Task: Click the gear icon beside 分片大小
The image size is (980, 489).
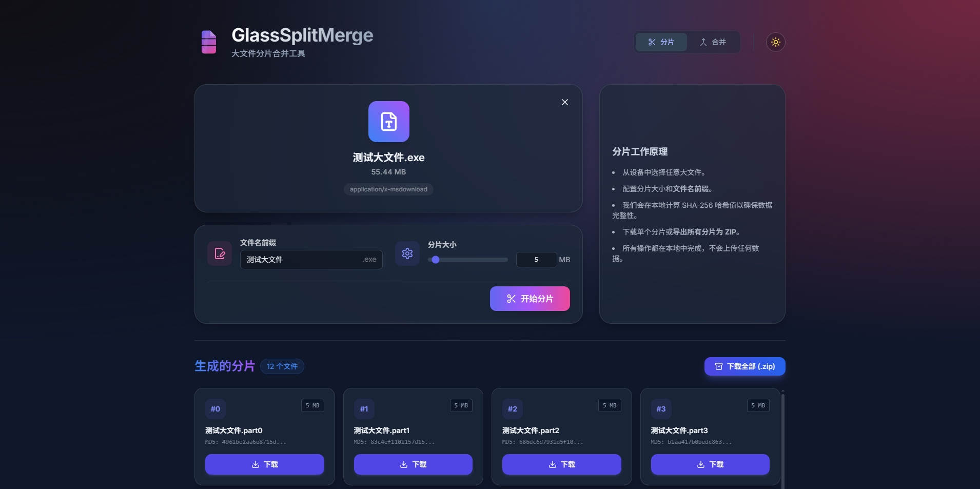Action: click(407, 253)
